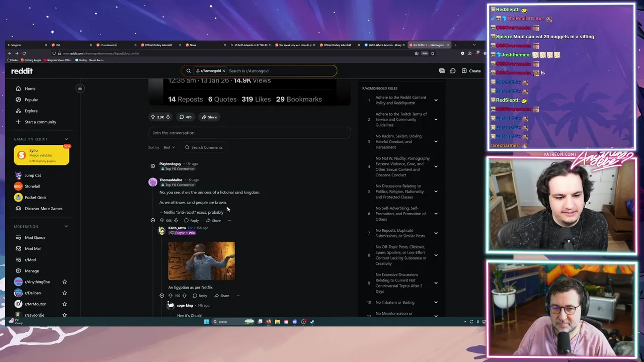Collapse the Games on Reddit section
The height and width of the screenshot is (362, 644).
(66, 139)
